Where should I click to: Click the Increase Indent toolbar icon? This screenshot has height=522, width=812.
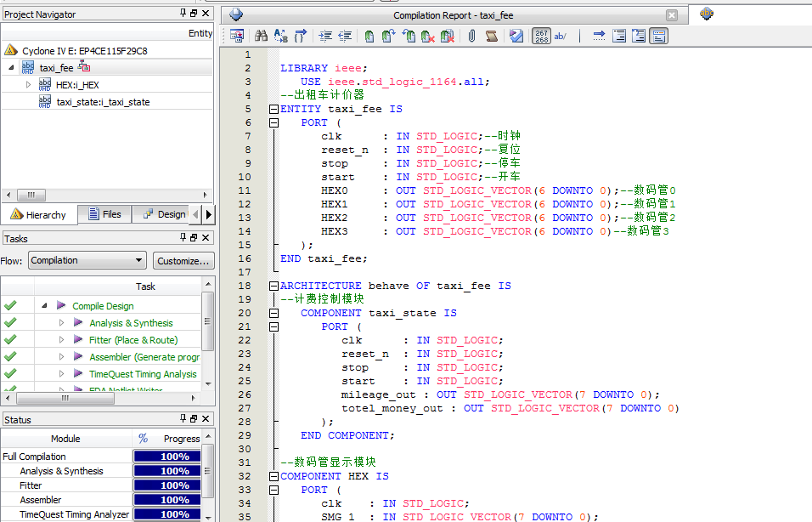coord(325,36)
